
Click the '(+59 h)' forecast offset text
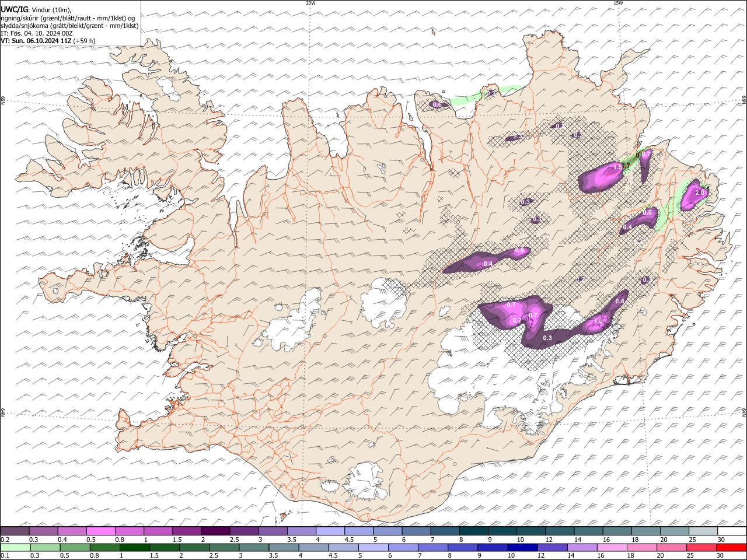coord(85,41)
